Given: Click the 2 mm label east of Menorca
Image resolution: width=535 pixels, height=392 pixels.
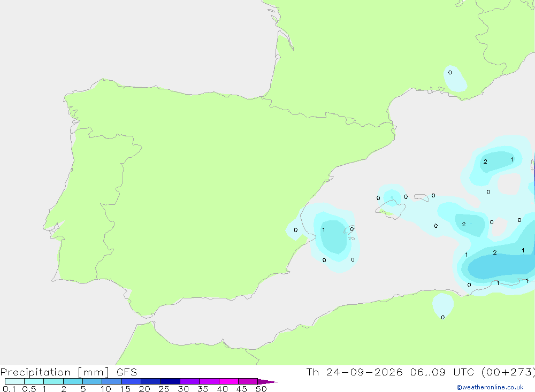Looking at the screenshot, I should point(464,224).
